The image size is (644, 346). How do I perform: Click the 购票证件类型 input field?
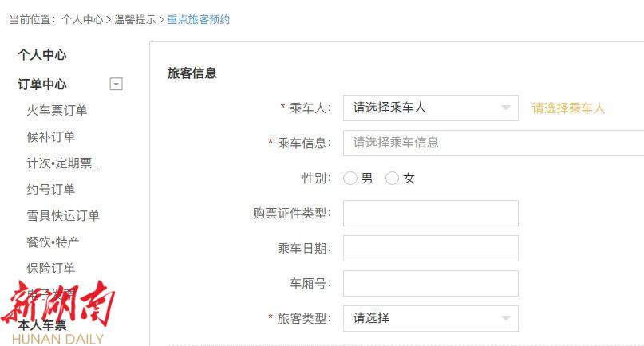[430, 214]
